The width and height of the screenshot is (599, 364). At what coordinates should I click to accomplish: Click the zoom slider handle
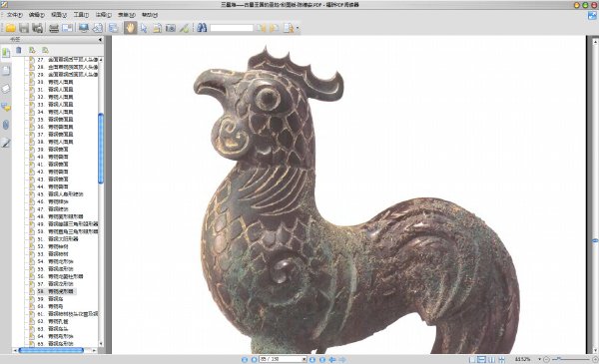(x=559, y=359)
